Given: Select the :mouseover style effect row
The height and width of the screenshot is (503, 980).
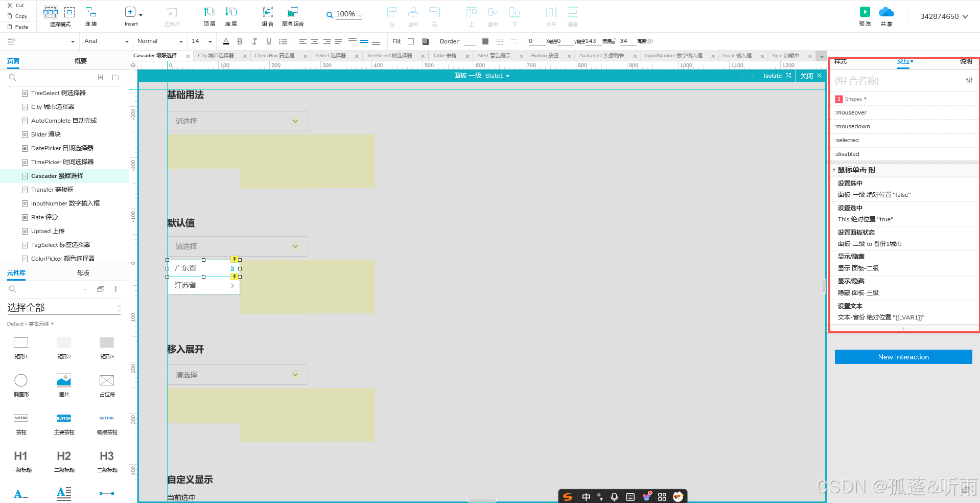Looking at the screenshot, I should (903, 112).
